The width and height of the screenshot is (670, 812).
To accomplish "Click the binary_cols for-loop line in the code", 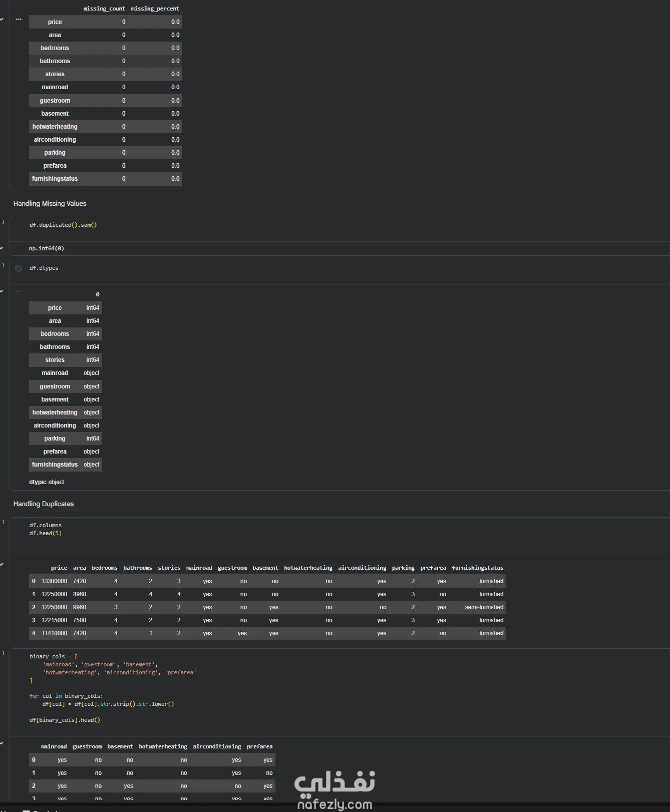I will (x=66, y=696).
